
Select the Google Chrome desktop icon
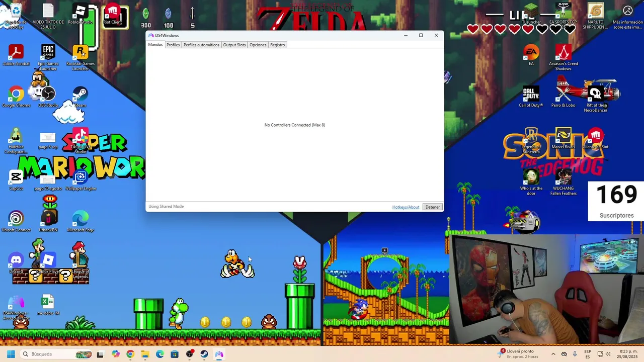[16, 97]
